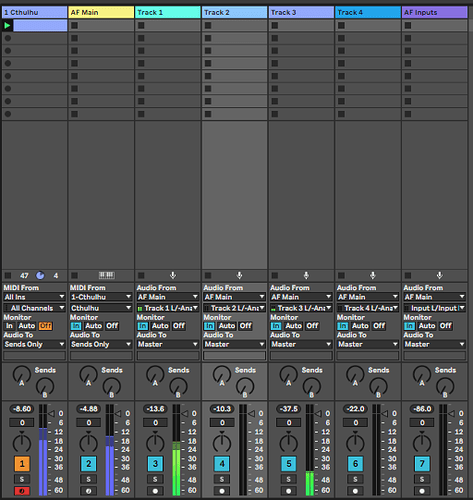Image resolution: width=473 pixels, height=500 pixels.
Task: Launch the playing clip in 1 Cthulhu
Action: (7, 25)
